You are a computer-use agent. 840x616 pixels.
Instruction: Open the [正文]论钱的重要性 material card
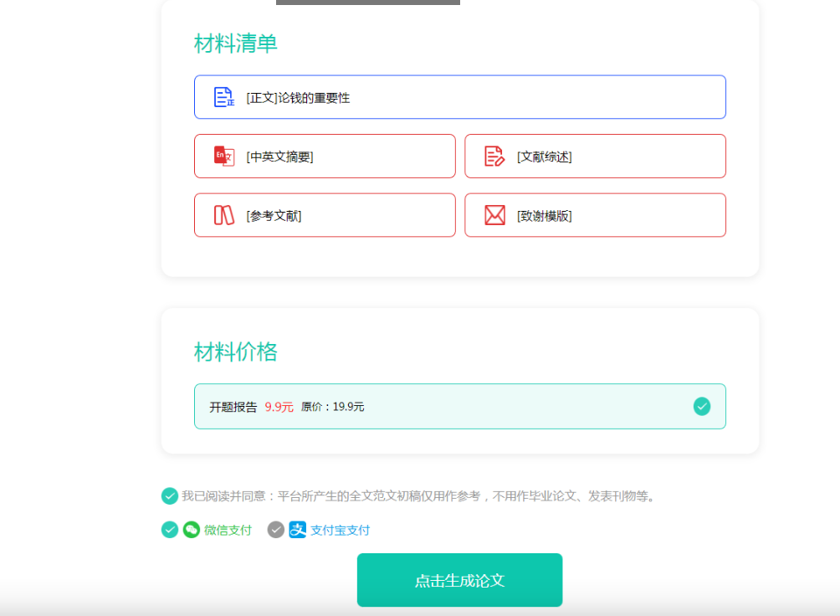tap(459, 96)
